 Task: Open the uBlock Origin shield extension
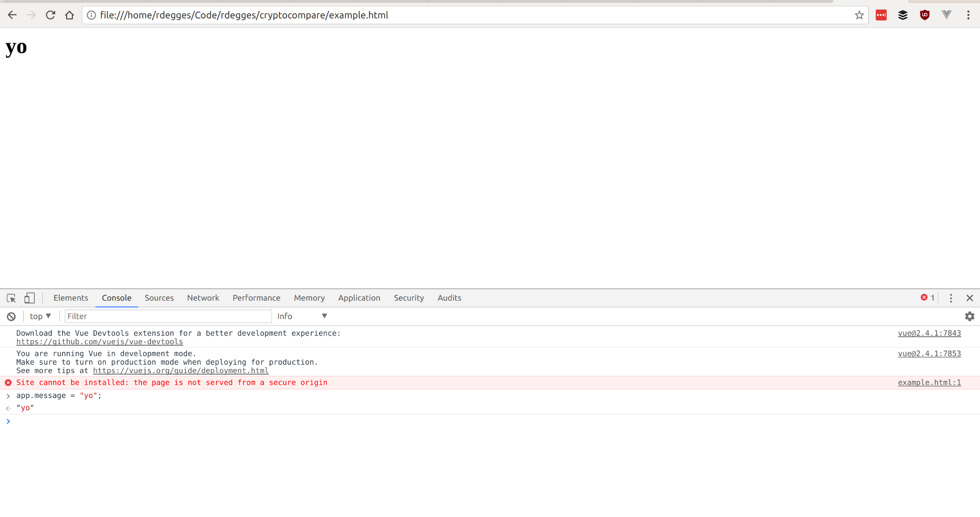click(925, 15)
